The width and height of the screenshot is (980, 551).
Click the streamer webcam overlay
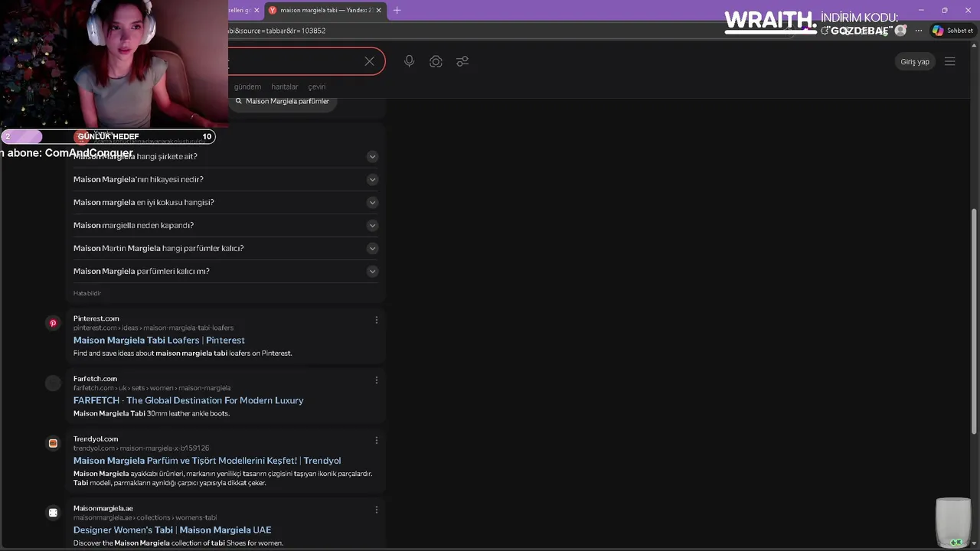[114, 64]
